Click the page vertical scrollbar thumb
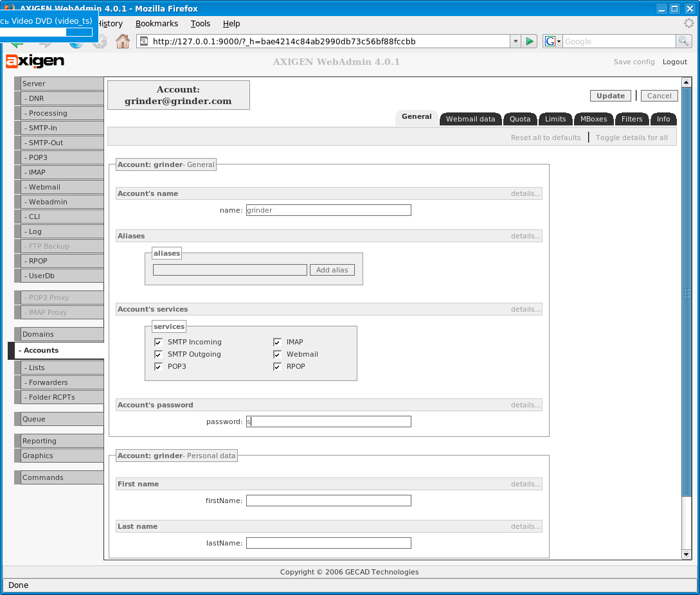 click(686, 292)
